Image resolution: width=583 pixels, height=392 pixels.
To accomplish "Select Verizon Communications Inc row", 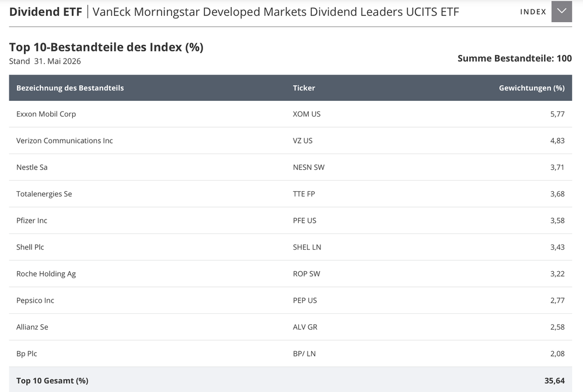I will pos(291,141).
